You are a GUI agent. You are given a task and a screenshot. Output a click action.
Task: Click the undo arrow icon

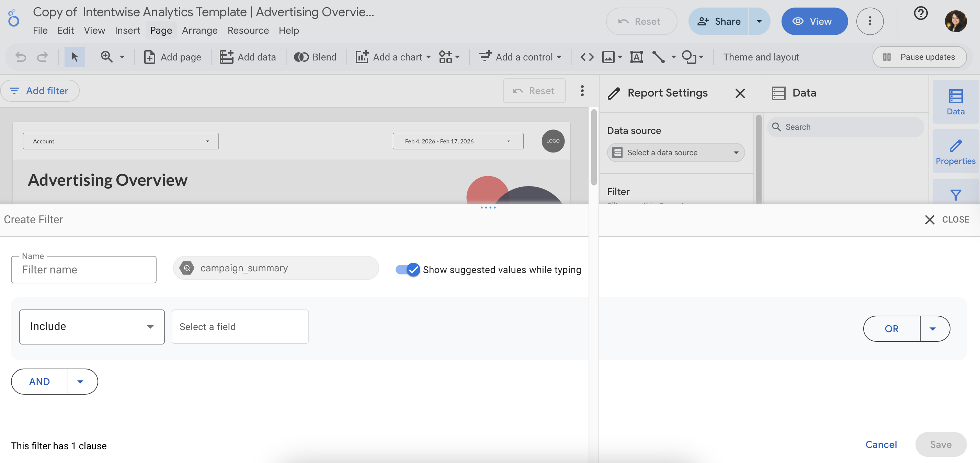21,57
